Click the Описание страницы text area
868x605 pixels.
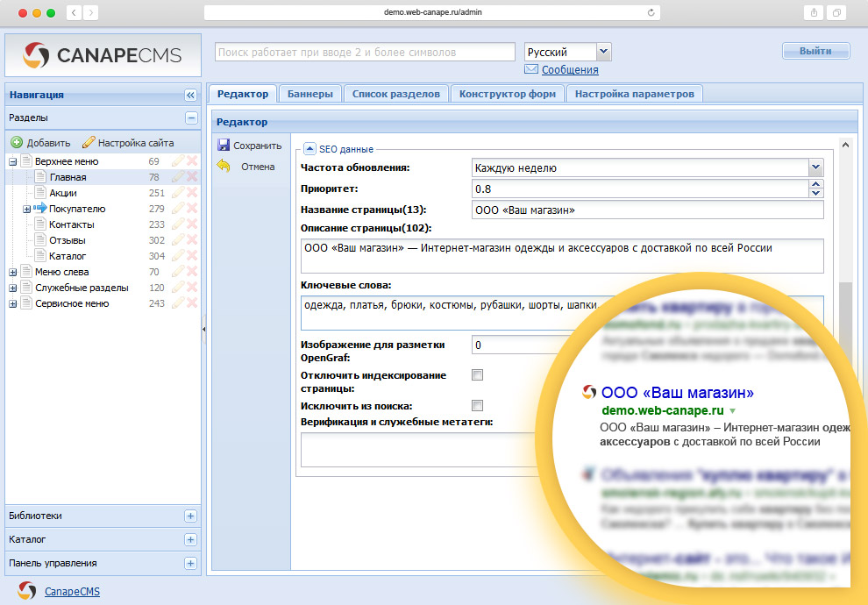[562, 255]
